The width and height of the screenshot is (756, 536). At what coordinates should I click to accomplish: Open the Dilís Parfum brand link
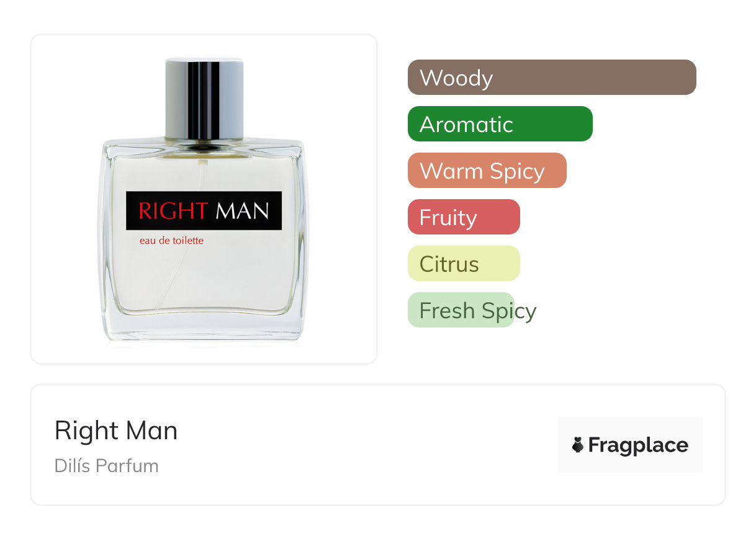107,466
